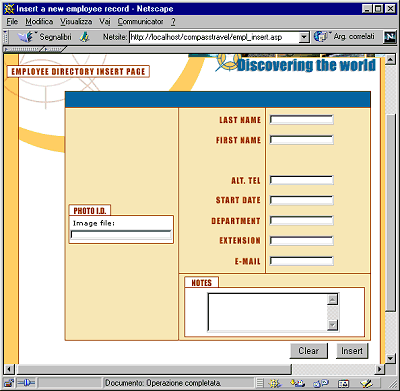Open the Visualizza menu

tap(76, 22)
